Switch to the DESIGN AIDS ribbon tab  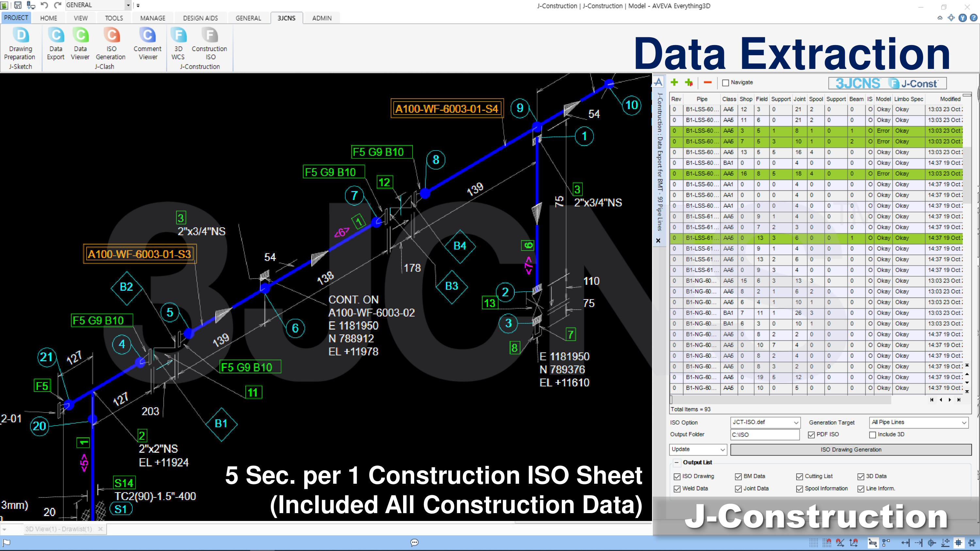pos(200,18)
